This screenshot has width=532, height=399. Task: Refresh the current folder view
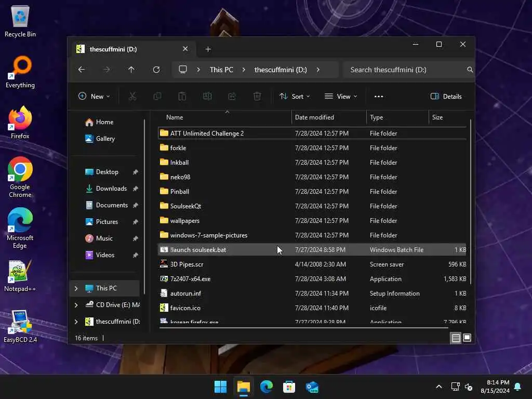click(x=156, y=70)
